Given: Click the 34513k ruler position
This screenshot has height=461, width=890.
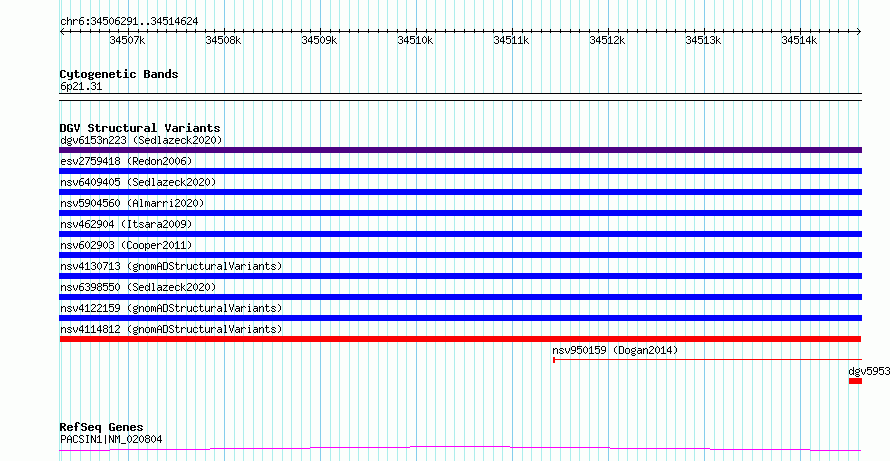Looking at the screenshot, I should tap(704, 40).
